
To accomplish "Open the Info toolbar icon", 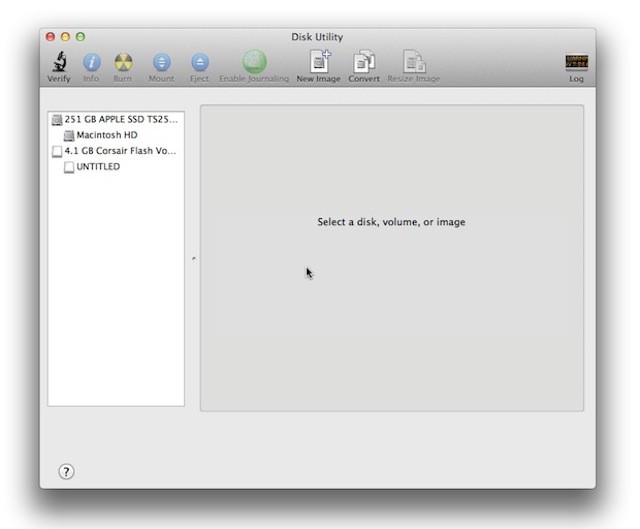I will tap(91, 62).
